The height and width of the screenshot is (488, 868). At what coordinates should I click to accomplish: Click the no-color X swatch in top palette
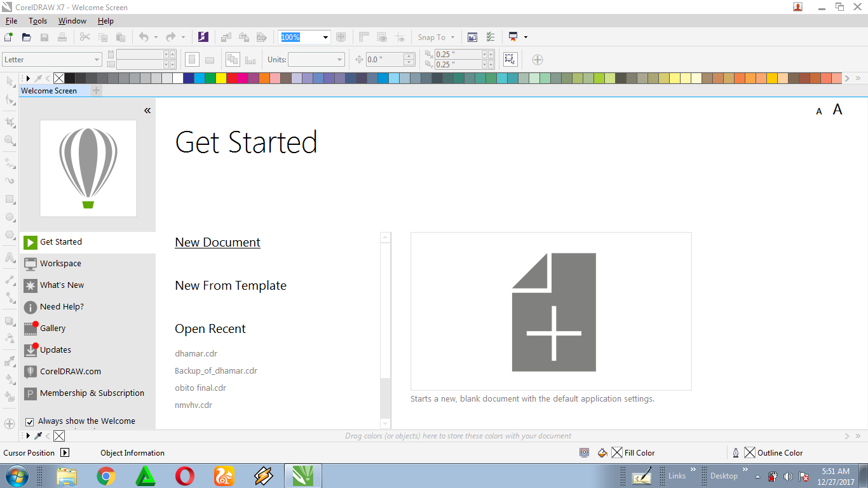(59, 78)
